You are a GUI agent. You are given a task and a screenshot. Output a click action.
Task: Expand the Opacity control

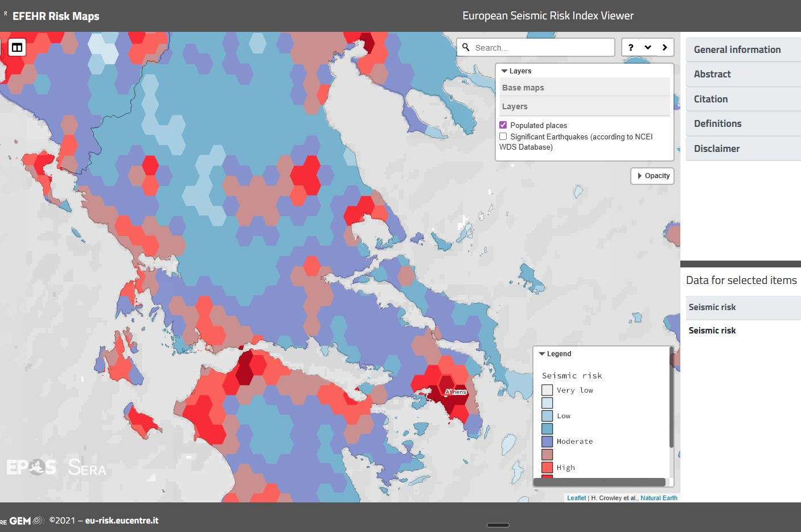click(652, 176)
